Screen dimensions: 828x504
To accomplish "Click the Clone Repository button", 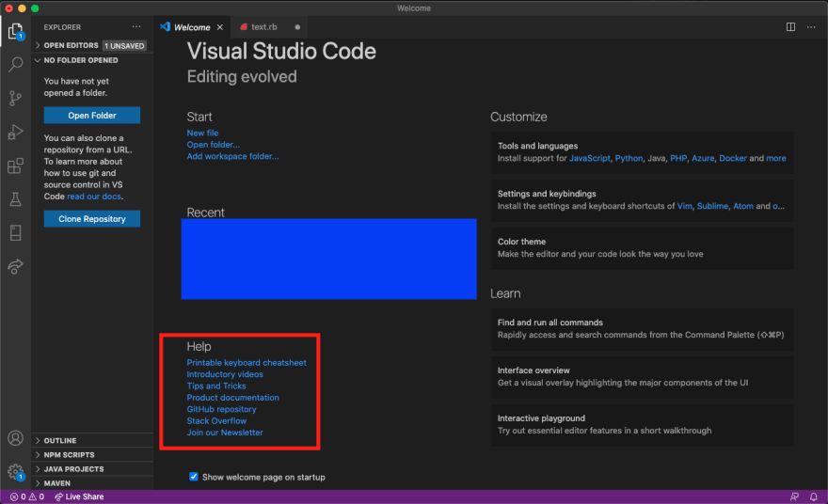I will point(92,218).
